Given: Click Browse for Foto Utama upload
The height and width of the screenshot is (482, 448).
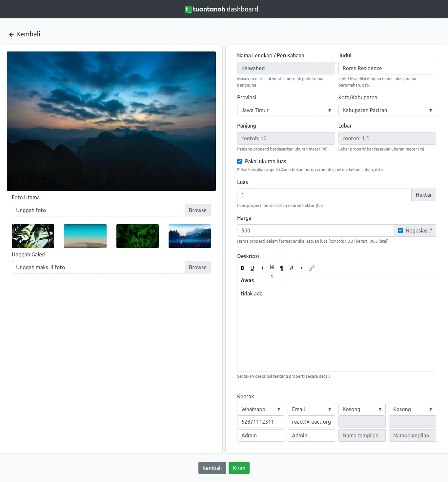Looking at the screenshot, I should tap(197, 210).
